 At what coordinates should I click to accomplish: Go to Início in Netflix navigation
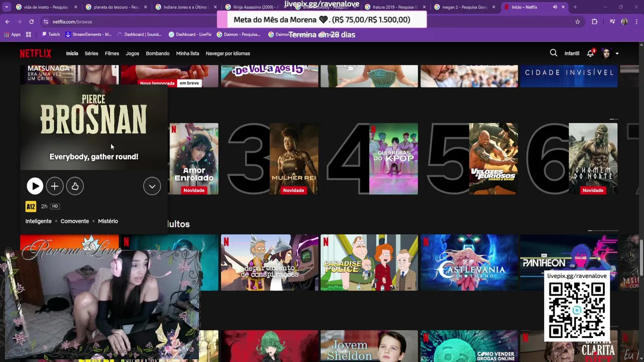pyautogui.click(x=72, y=53)
